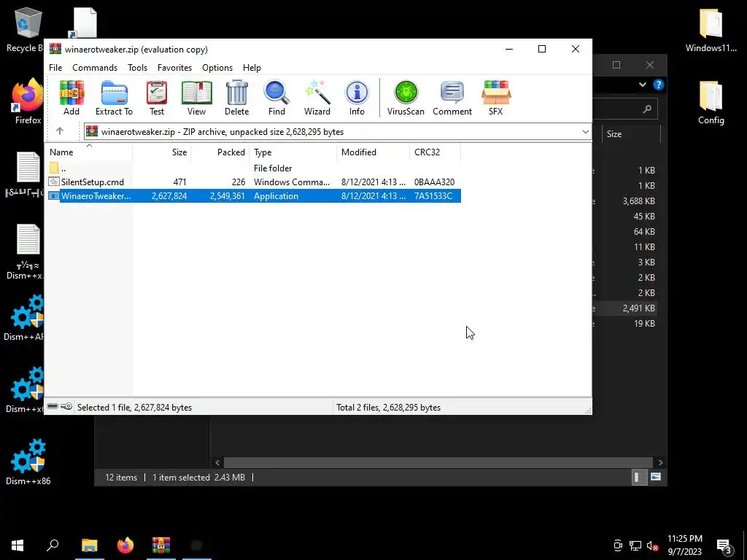Show archive Info icon
747x560 pixels.
point(357,98)
